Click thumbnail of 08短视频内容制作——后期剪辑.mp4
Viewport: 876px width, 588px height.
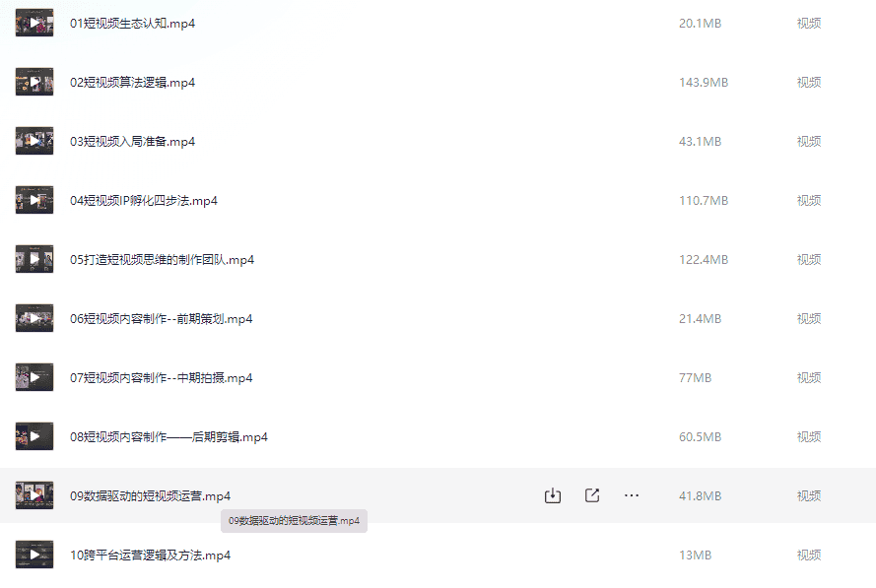pos(34,436)
